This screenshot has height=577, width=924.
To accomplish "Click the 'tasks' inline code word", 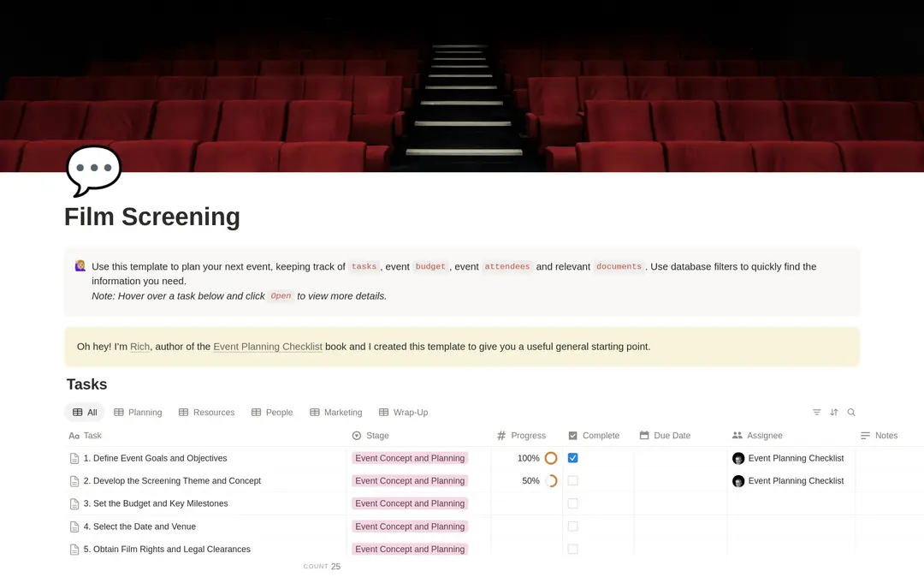I will [x=364, y=266].
